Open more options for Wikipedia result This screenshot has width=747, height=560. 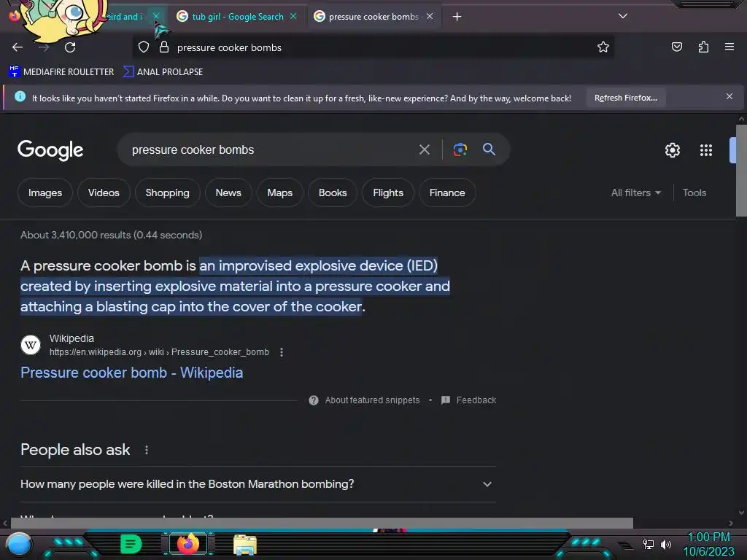pos(282,352)
